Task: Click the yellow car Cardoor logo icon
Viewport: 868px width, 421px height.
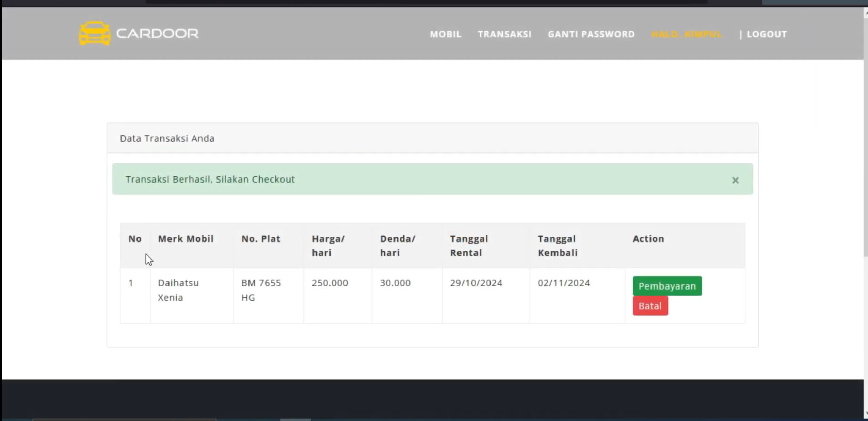Action: (95, 33)
